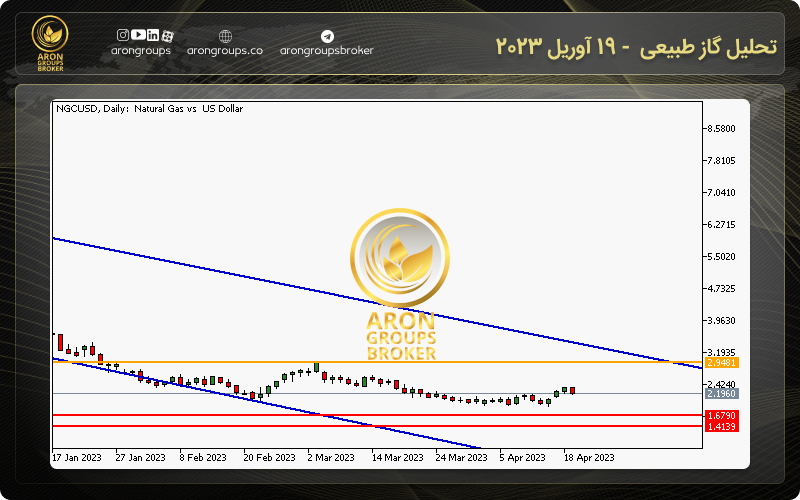Click the 20 Feb 2023 date label
Viewport: 800px width, 500px height.
pos(270,458)
